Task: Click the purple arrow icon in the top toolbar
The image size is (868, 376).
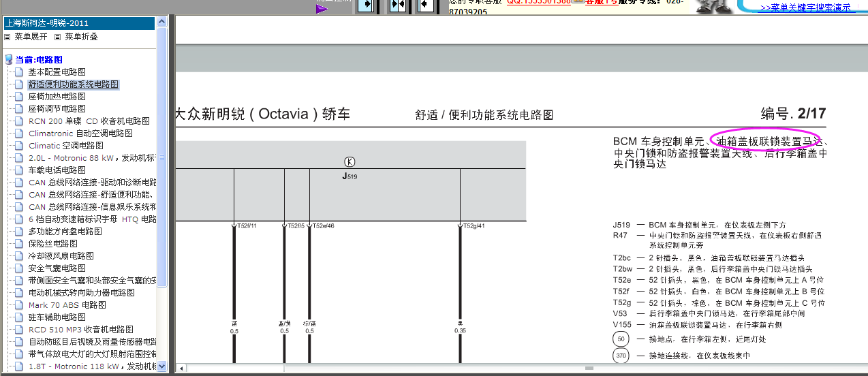Action: coord(322,8)
